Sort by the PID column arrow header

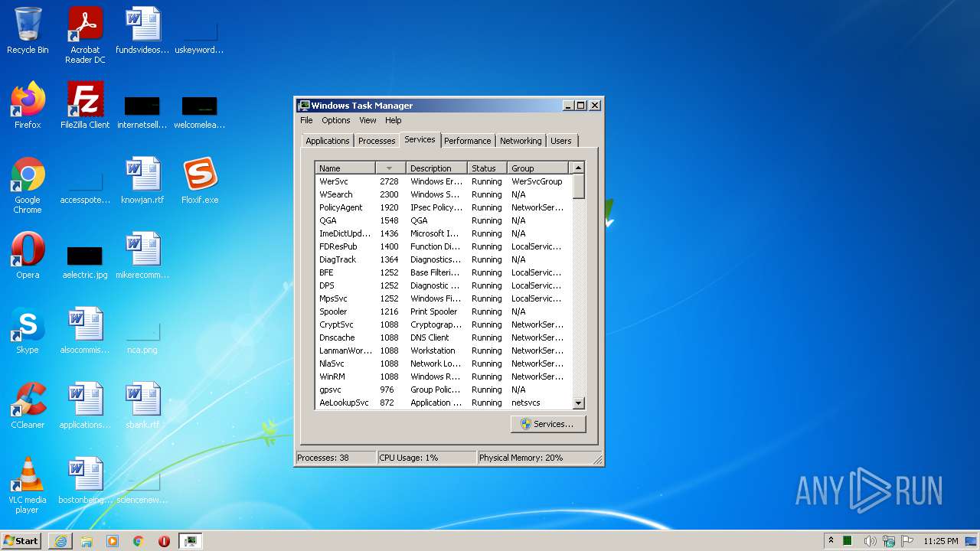click(x=390, y=168)
